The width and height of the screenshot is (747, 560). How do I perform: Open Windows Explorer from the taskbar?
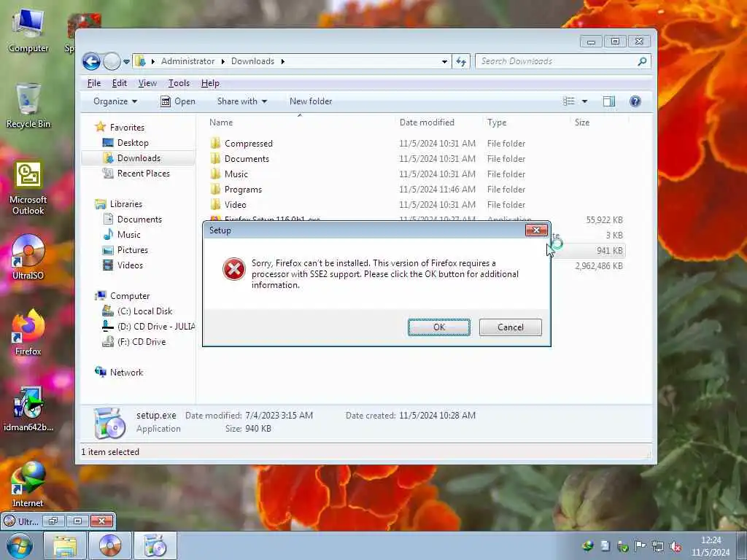point(65,545)
